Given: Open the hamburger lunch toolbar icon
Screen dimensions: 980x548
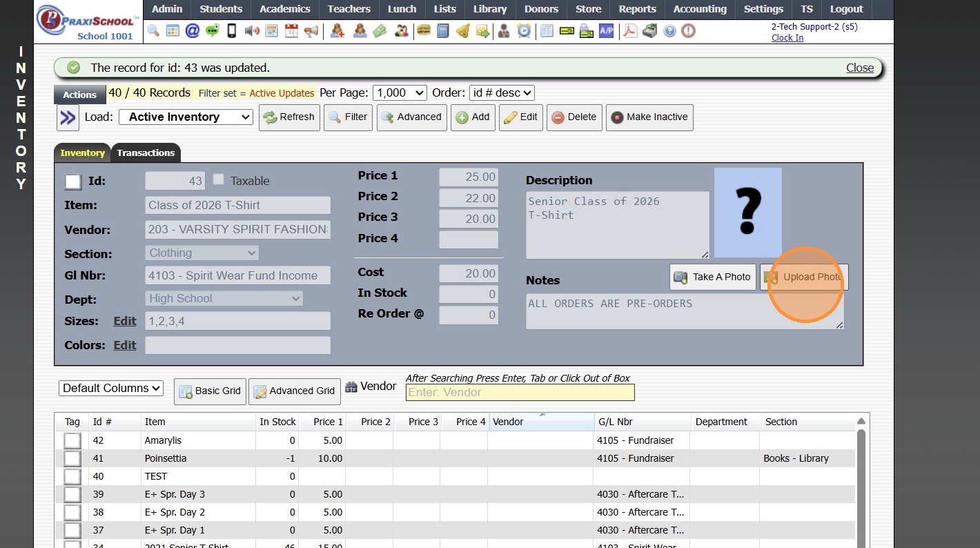Looking at the screenshot, I should coord(423,31).
